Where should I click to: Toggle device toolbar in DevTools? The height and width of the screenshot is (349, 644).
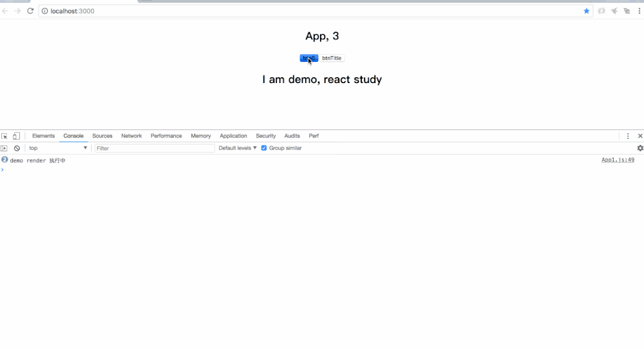[x=17, y=136]
